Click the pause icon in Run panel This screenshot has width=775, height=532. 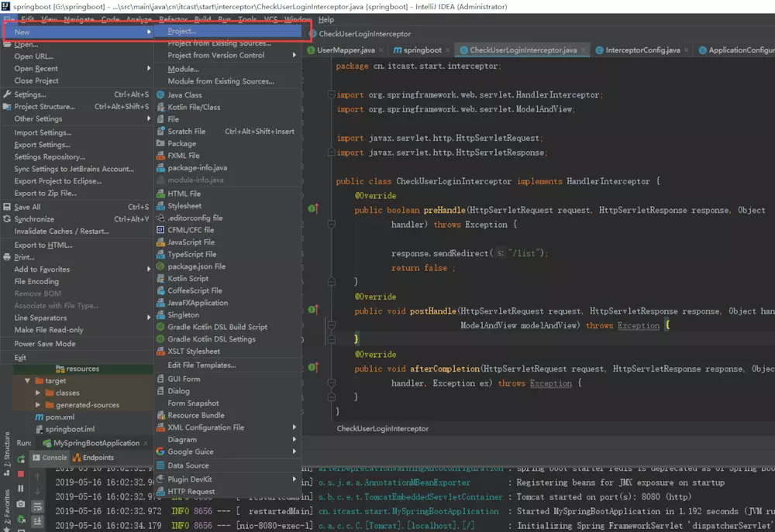click(x=21, y=489)
